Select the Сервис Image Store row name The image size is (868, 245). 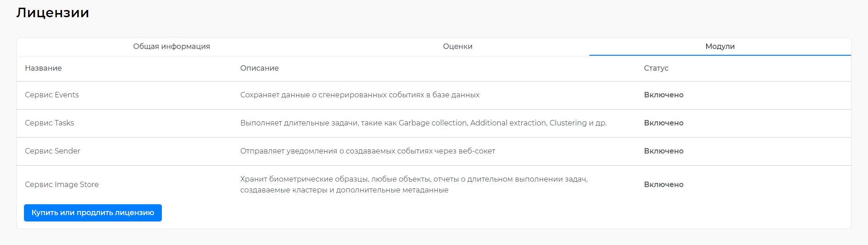(x=62, y=184)
